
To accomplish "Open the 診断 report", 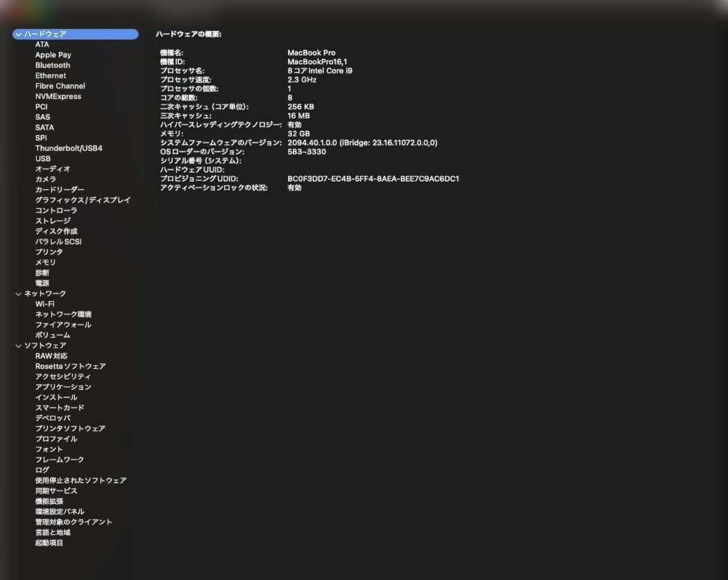I will tap(42, 272).
